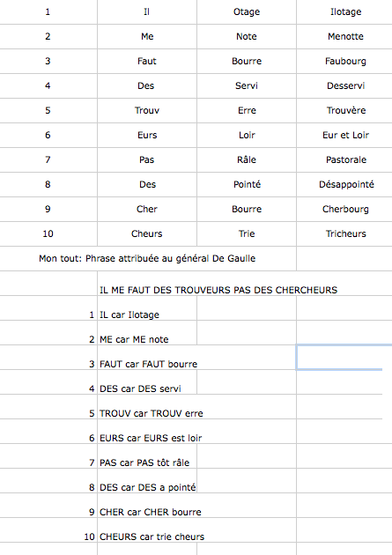Select the cell containing Ilotage
Image resolution: width=392 pixels, height=555 pixels.
[x=345, y=12]
